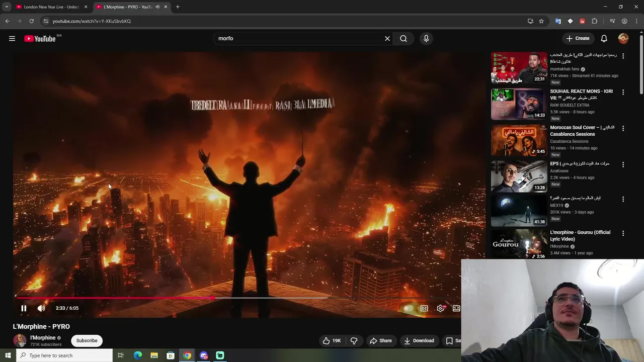Open Chrome three-dot menu

point(636,21)
